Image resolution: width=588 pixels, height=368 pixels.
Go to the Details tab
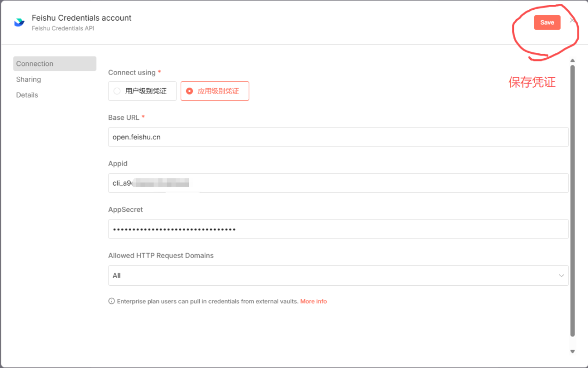27,95
